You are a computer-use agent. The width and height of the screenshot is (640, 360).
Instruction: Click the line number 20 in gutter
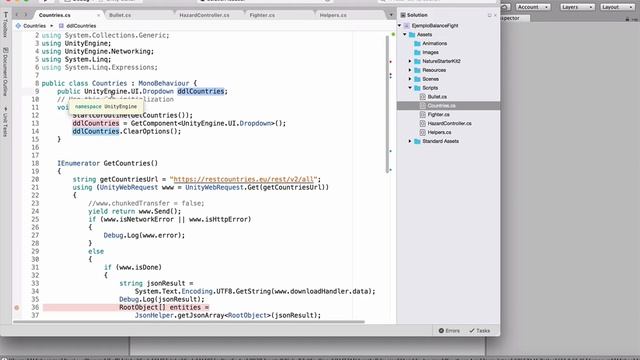pos(35,179)
